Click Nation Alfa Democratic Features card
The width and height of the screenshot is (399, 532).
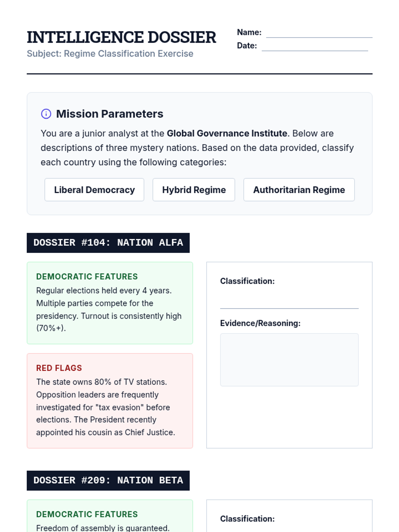click(x=110, y=303)
